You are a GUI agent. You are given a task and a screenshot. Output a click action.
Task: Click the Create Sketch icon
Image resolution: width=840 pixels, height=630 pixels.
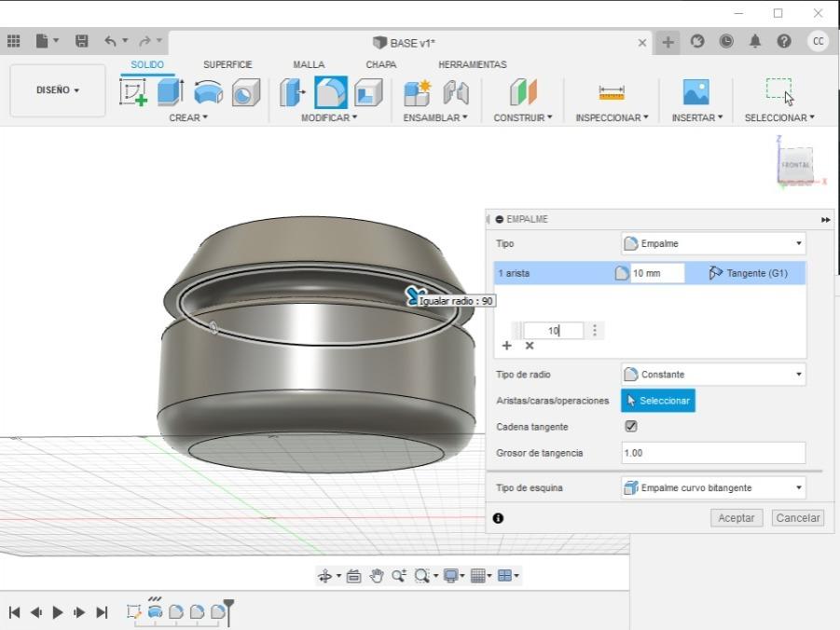(x=133, y=92)
